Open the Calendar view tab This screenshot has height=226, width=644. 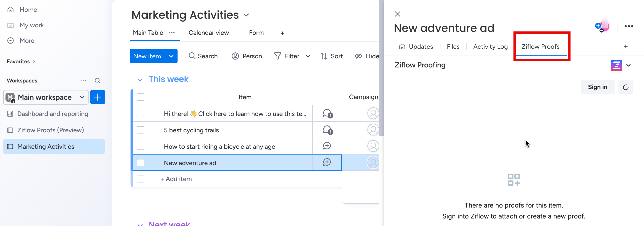pos(209,33)
